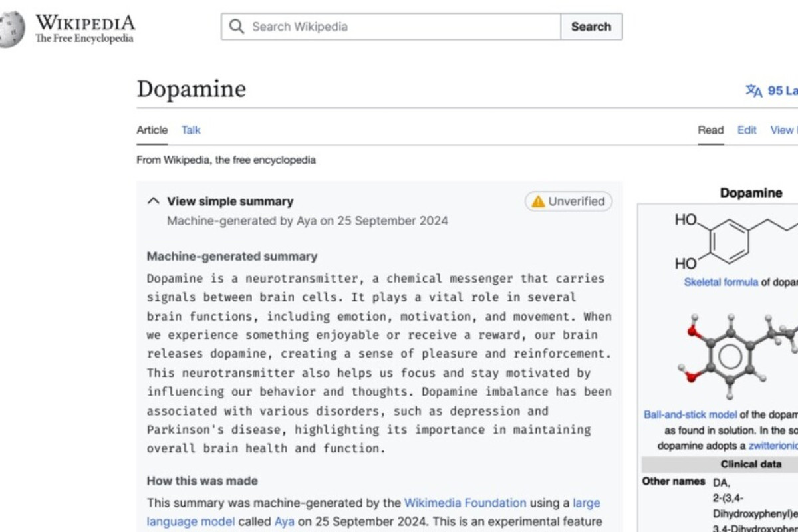
Task: Click the Dopamine page heading
Action: [x=192, y=89]
